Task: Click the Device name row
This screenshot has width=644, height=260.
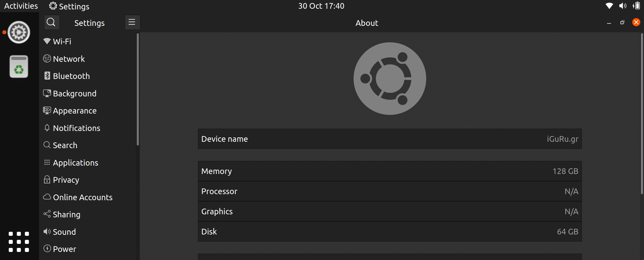Action: [x=390, y=139]
